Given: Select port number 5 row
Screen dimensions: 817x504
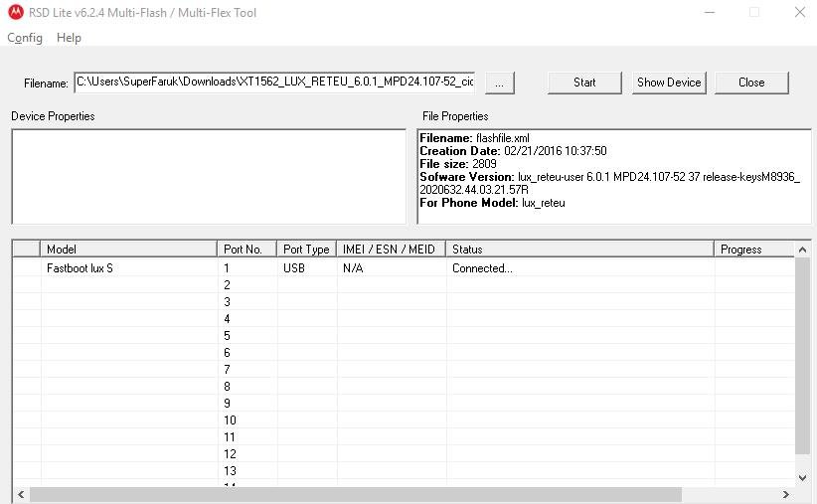Looking at the screenshot, I should tap(404, 336).
